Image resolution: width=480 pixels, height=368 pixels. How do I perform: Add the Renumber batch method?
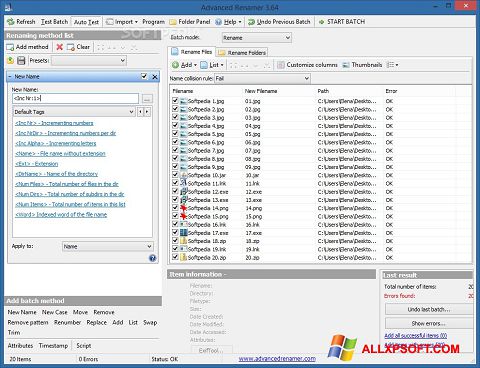click(67, 323)
